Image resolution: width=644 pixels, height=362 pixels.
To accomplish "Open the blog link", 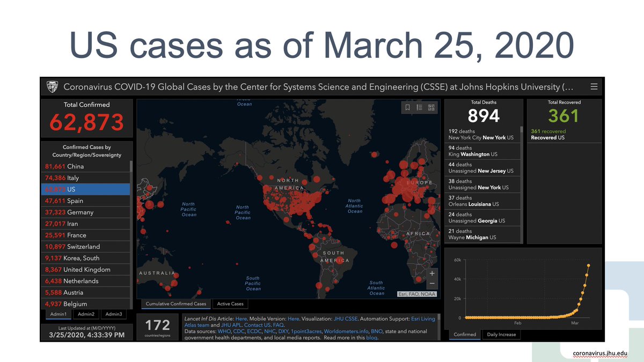I will (371, 338).
